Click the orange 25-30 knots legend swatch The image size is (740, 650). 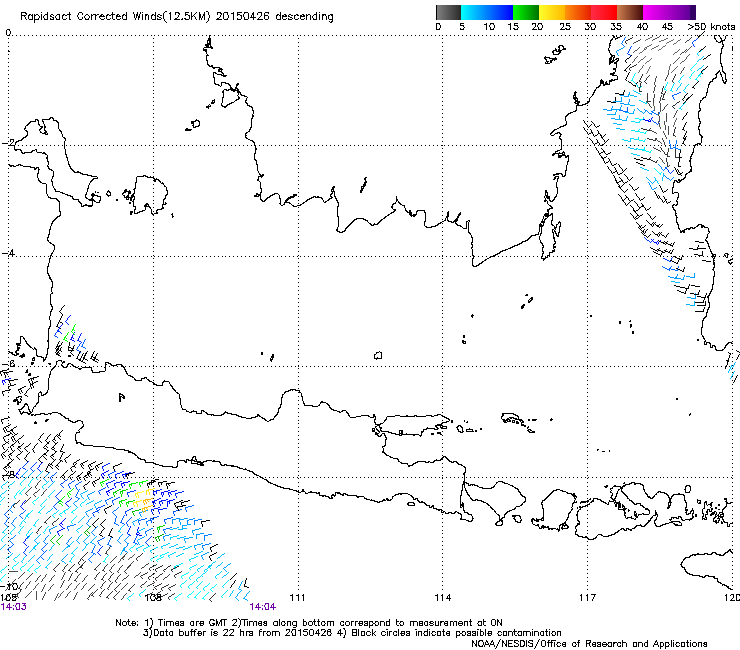click(x=578, y=12)
